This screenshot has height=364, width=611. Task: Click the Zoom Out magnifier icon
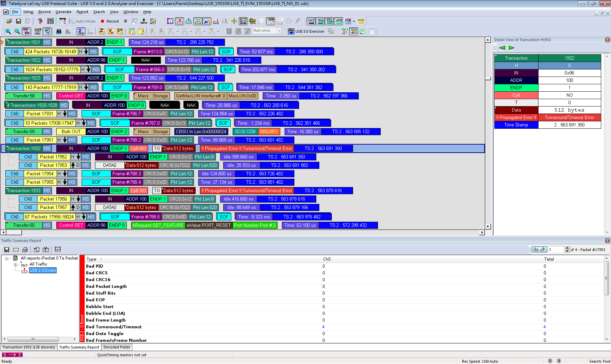point(17,31)
